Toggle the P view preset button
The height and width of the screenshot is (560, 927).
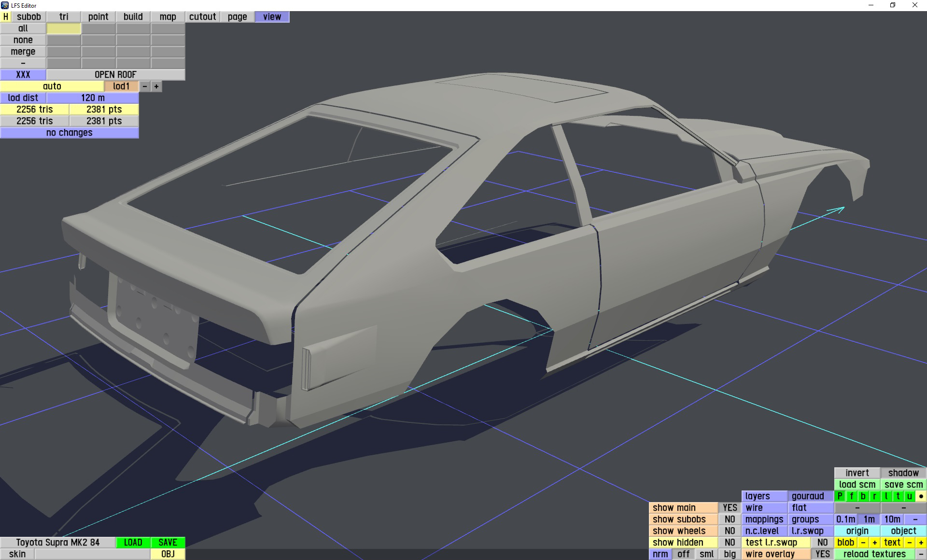(840, 496)
